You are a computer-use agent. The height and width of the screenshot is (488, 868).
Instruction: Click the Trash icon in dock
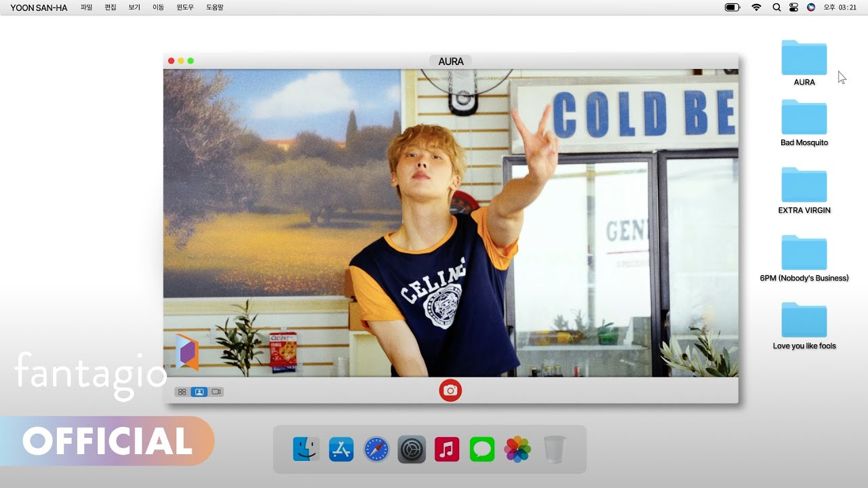[x=554, y=449]
